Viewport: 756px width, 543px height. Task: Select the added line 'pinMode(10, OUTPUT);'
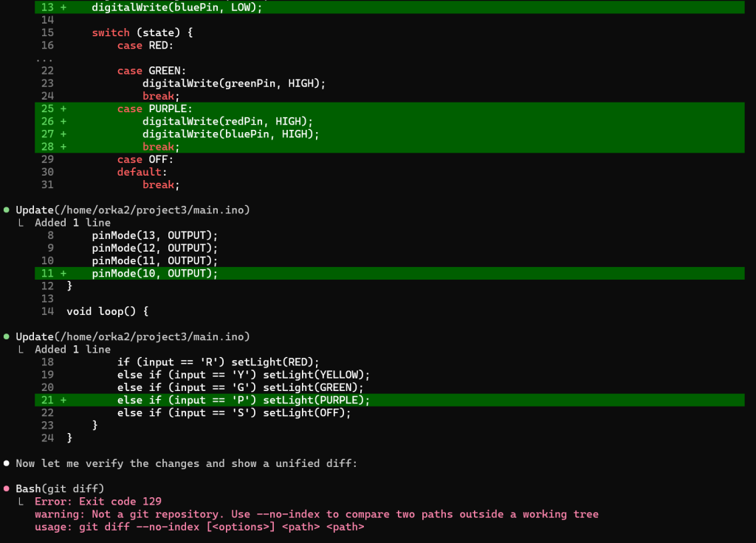click(155, 273)
